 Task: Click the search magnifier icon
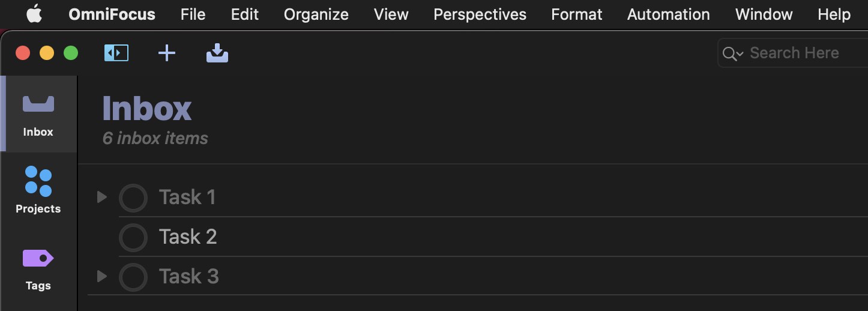[x=731, y=53]
